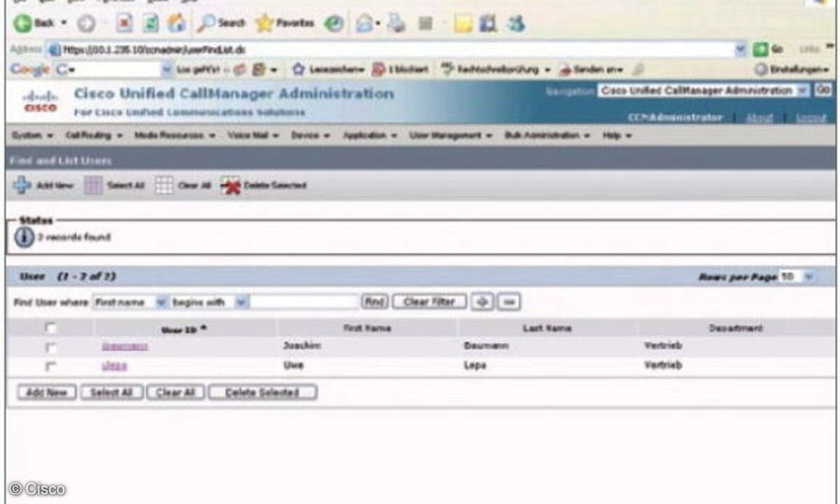Click the Google toolbar logo

[x=30, y=69]
